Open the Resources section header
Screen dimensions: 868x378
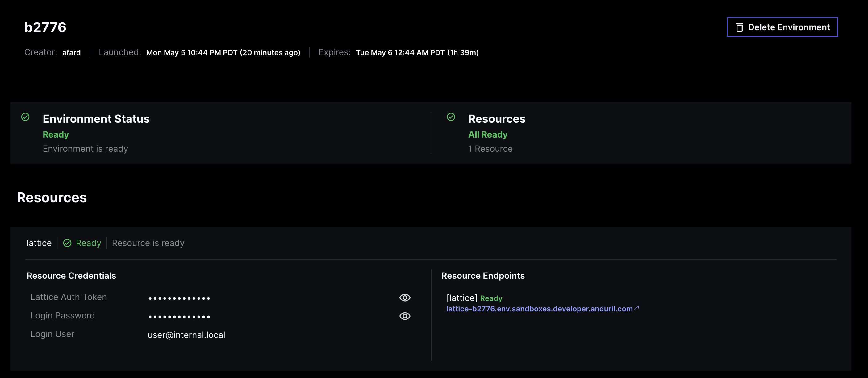52,198
